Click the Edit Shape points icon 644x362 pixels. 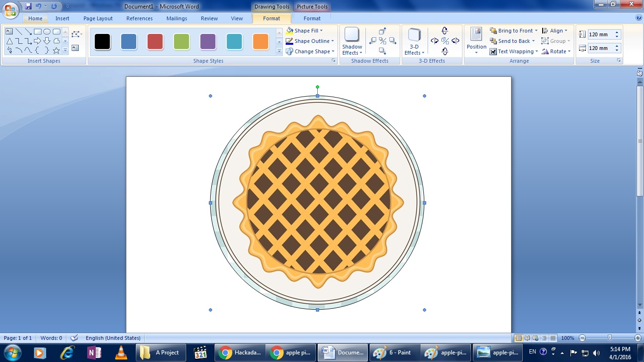click(x=75, y=34)
